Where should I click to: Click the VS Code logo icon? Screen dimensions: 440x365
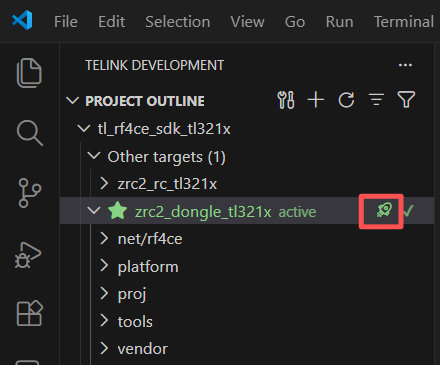click(22, 20)
